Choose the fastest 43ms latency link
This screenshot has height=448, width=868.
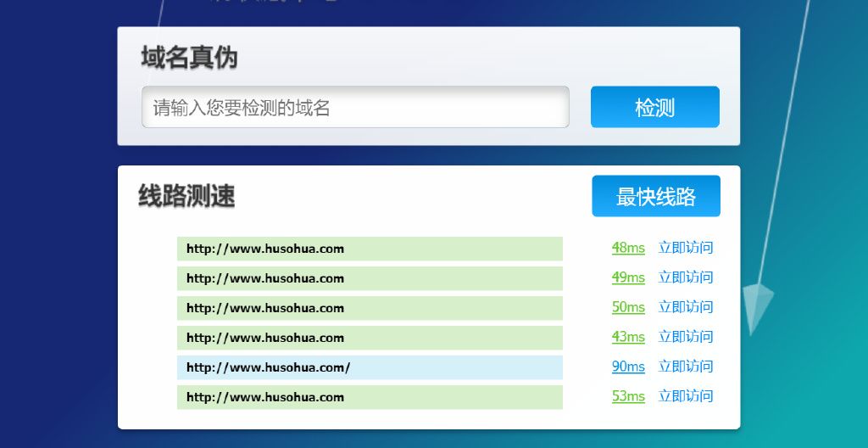pos(628,337)
